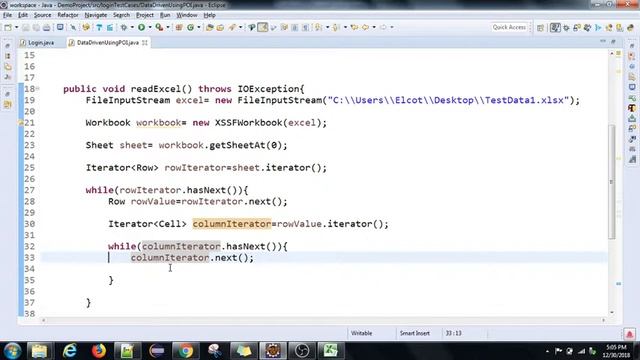Click line number 25 in gutter

29,167
